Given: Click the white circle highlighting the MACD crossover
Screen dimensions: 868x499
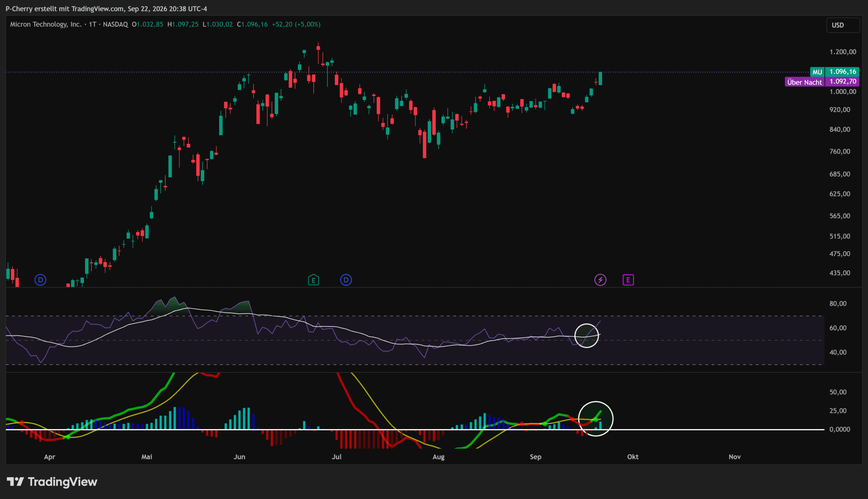Looking at the screenshot, I should pyautogui.click(x=596, y=418).
